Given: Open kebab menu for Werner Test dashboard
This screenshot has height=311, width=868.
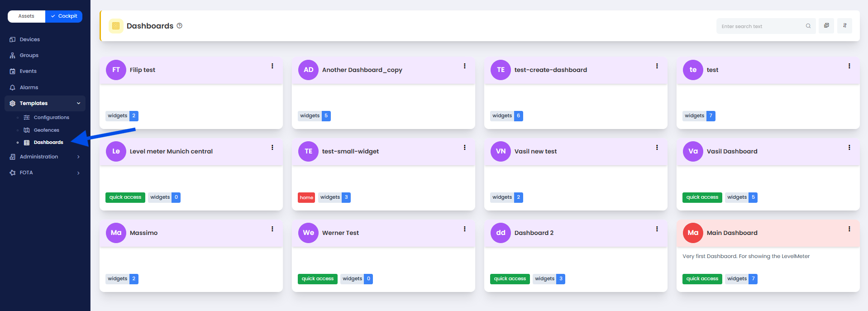Looking at the screenshot, I should 465,229.
